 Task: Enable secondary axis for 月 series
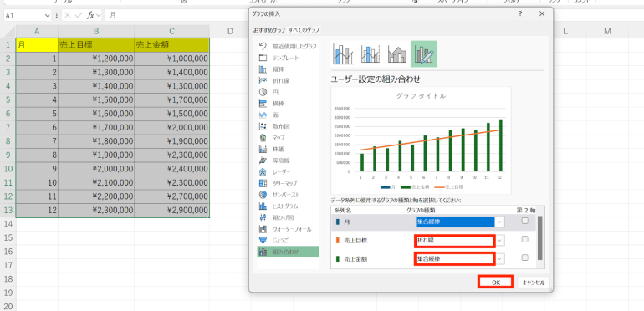pyautogui.click(x=524, y=221)
